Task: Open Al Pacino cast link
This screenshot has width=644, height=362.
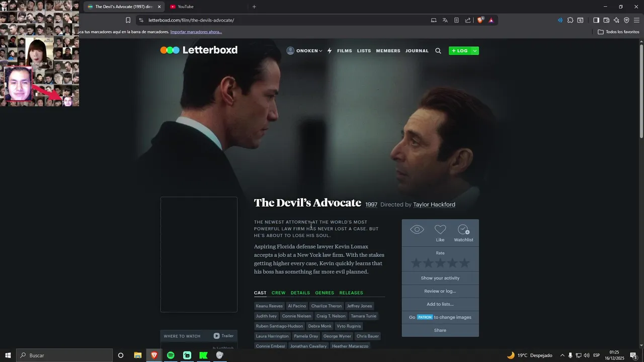Action: point(297,306)
